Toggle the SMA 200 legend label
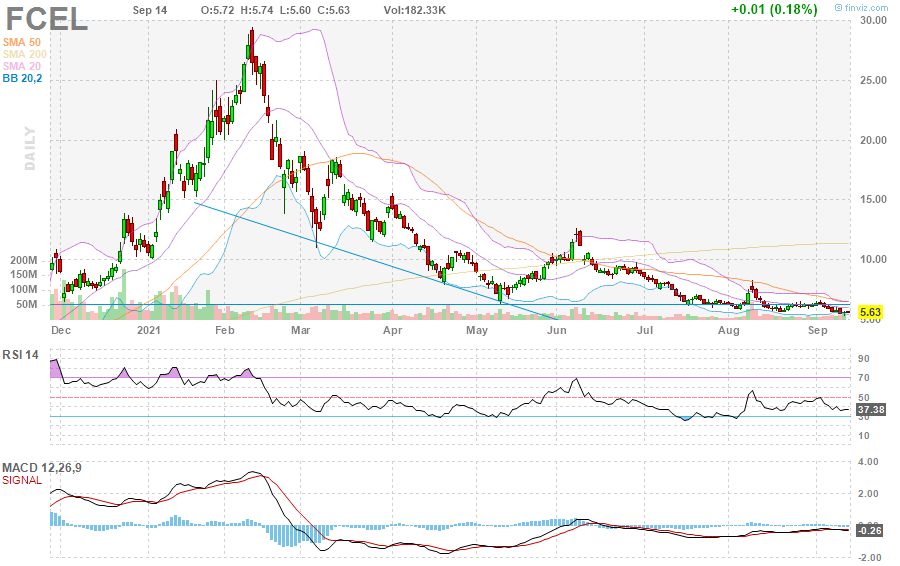The height and width of the screenshot is (566, 900). pos(26,53)
